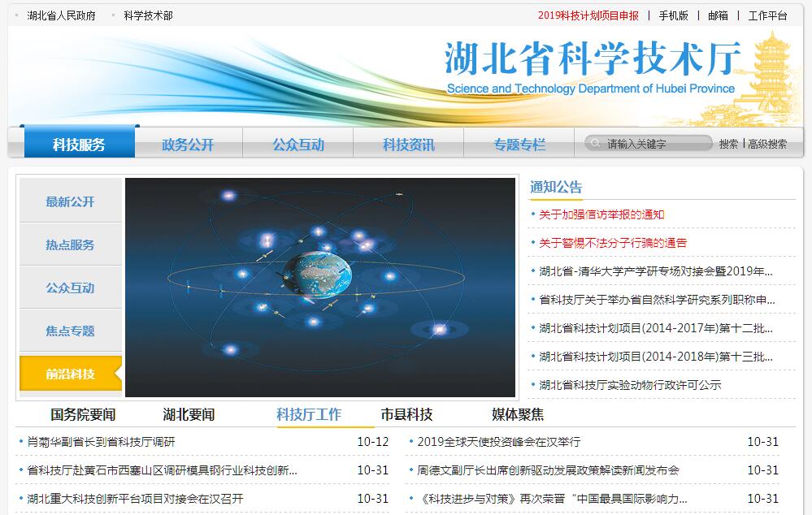Select 热点服务 side tab
This screenshot has height=515, width=812.
(x=71, y=245)
